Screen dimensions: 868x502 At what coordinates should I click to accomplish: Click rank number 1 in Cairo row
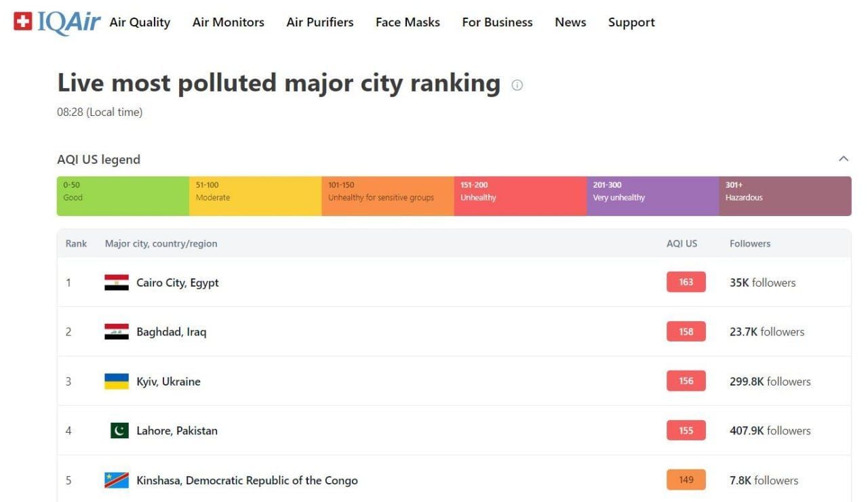pyautogui.click(x=68, y=283)
